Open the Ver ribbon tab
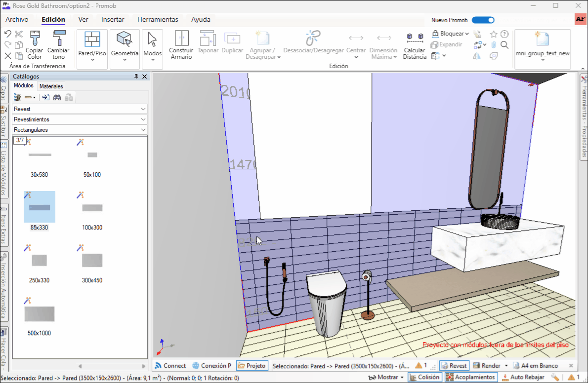The image size is (588, 383). pos(83,19)
